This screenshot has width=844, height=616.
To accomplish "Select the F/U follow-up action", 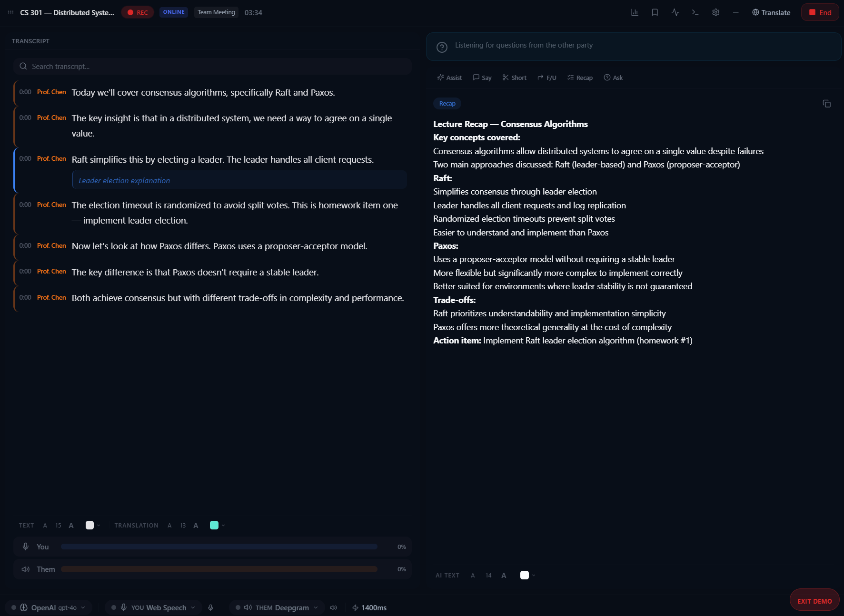I will [547, 78].
